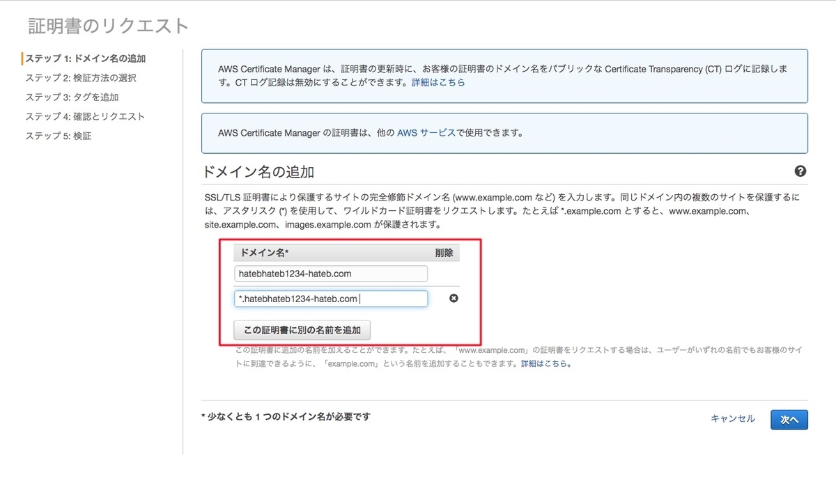
Task: Open the AWS サービス link
Action: coord(426,132)
